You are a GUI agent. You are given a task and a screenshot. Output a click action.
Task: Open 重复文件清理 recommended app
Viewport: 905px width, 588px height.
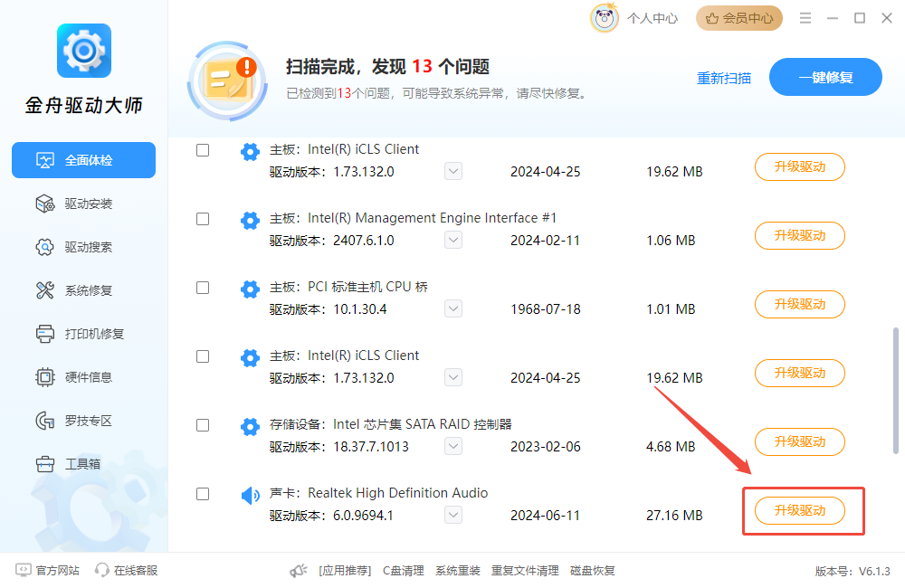525,571
